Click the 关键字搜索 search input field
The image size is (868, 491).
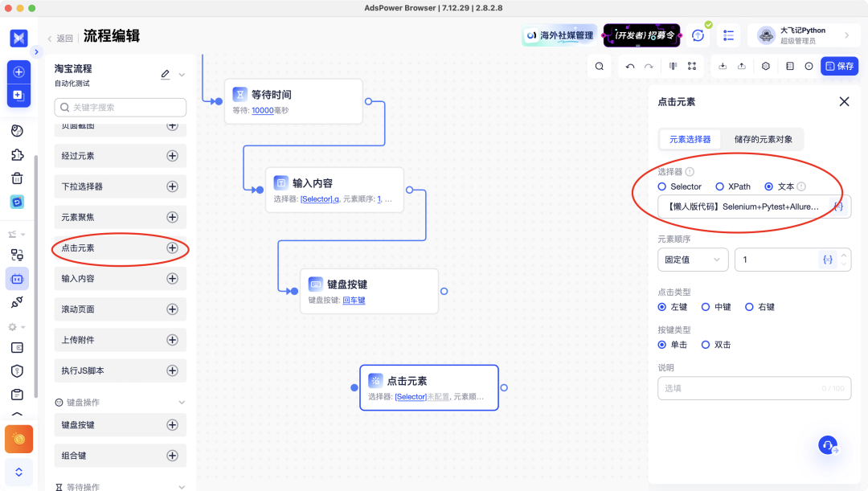click(x=120, y=107)
